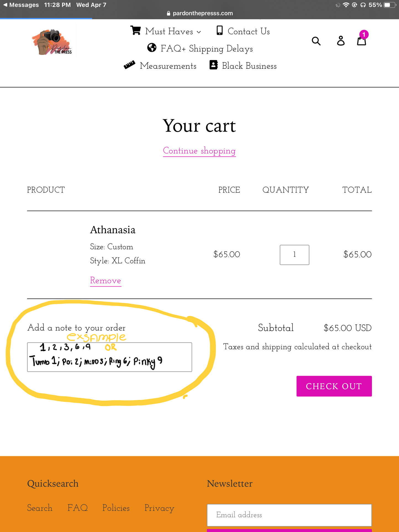This screenshot has width=399, height=532.
Task: Click the phone icon beside Contact Us
Action: point(220,31)
